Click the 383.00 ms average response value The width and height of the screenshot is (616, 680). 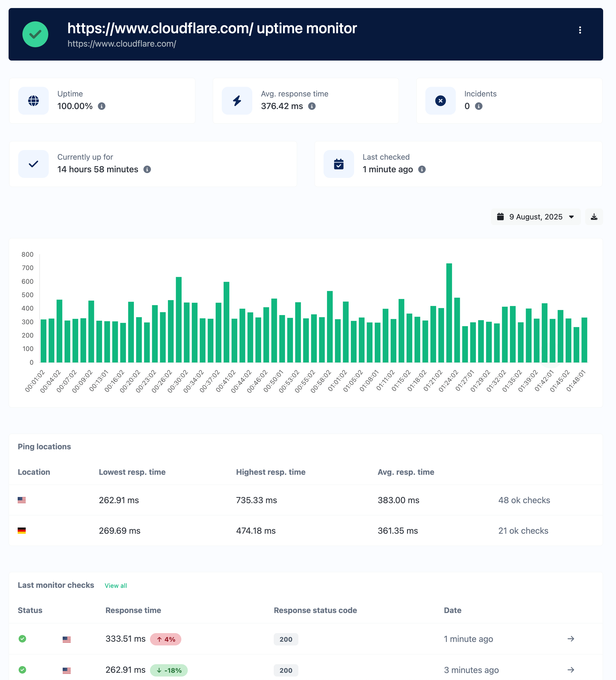[398, 500]
